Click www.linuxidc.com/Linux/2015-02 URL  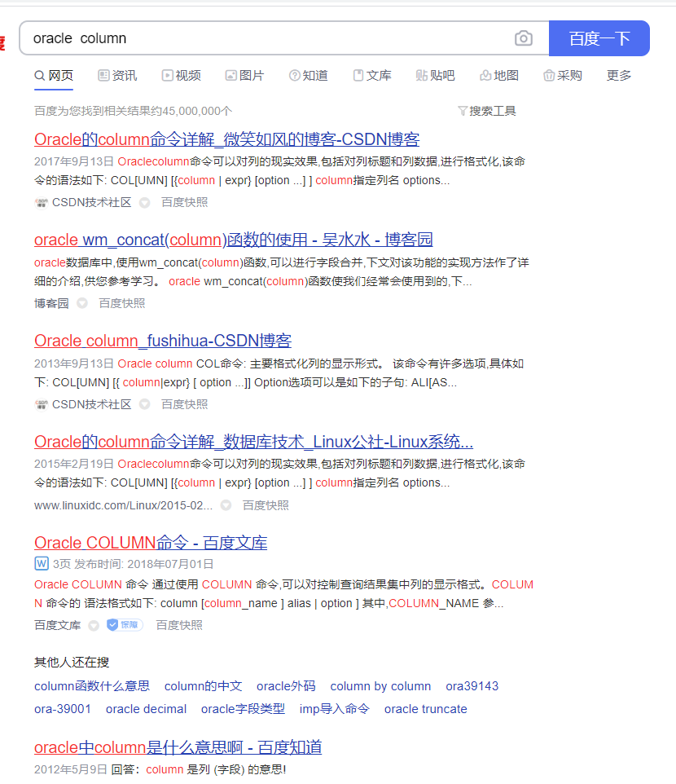click(x=124, y=505)
